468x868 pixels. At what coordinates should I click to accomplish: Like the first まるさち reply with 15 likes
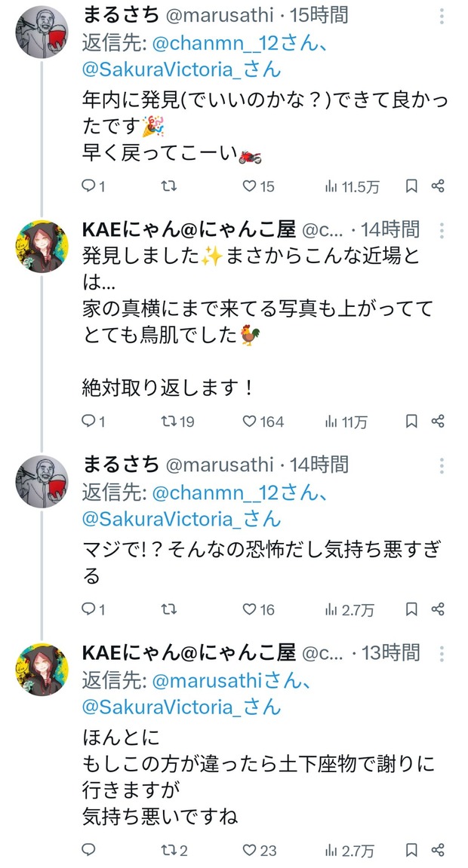click(259, 186)
